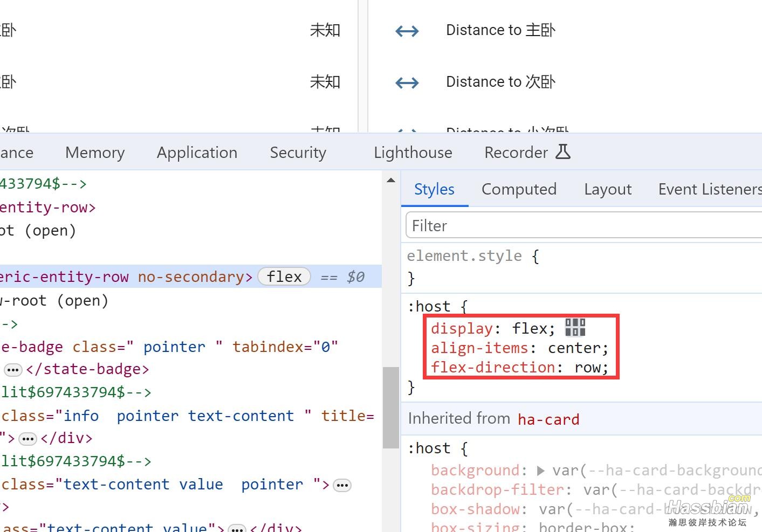The height and width of the screenshot is (532, 762).
Task: Click the flex-direction property name
Action: pyautogui.click(x=493, y=367)
